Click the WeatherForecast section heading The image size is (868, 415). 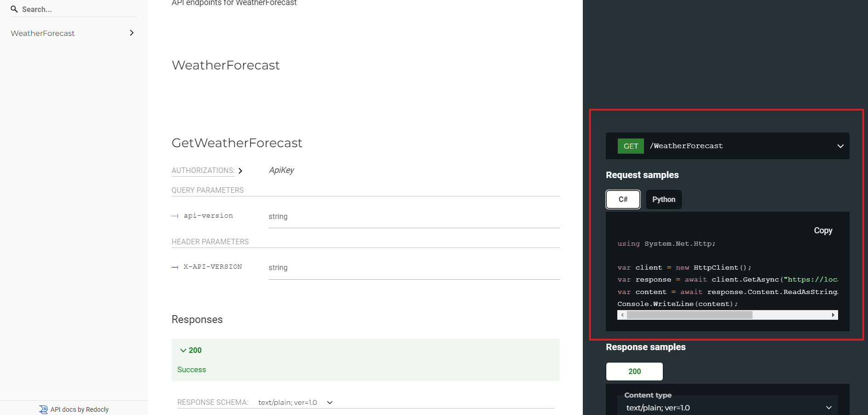pos(226,65)
